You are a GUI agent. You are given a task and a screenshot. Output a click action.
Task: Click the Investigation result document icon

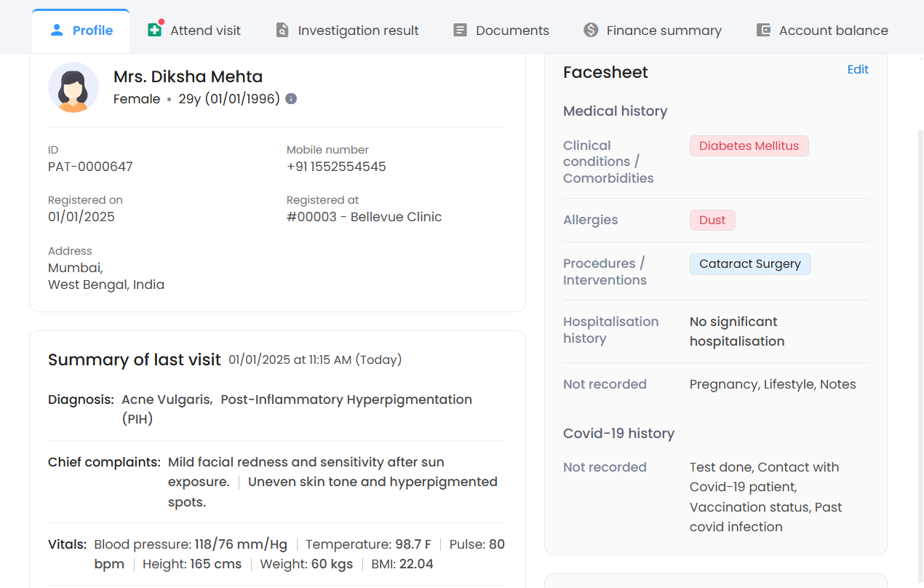282,30
